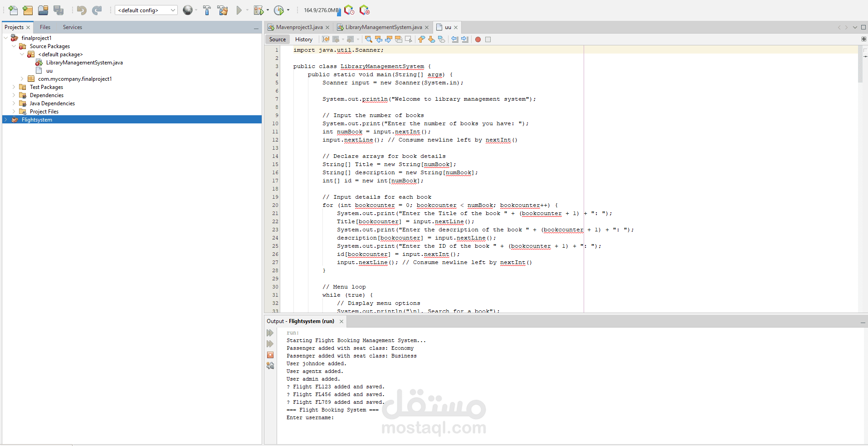Close the LibraryManagementSystem.java tab
This screenshot has height=446, width=868.
tap(427, 27)
